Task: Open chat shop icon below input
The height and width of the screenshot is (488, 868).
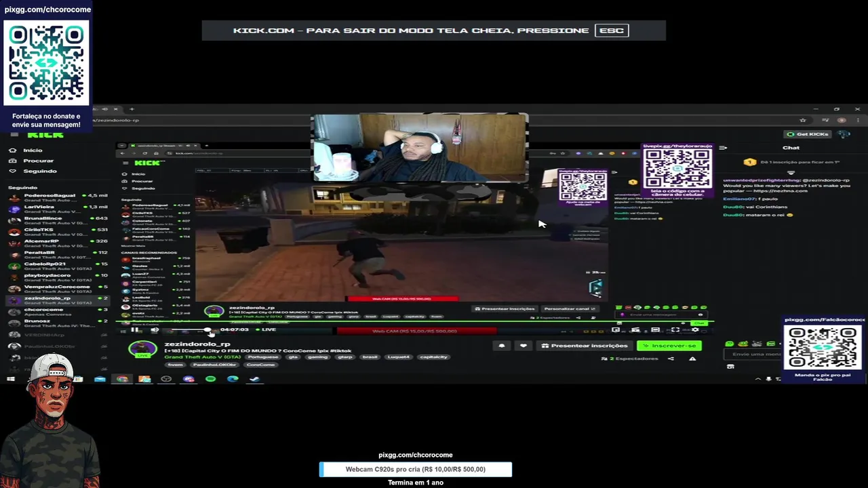Action: coord(730,367)
